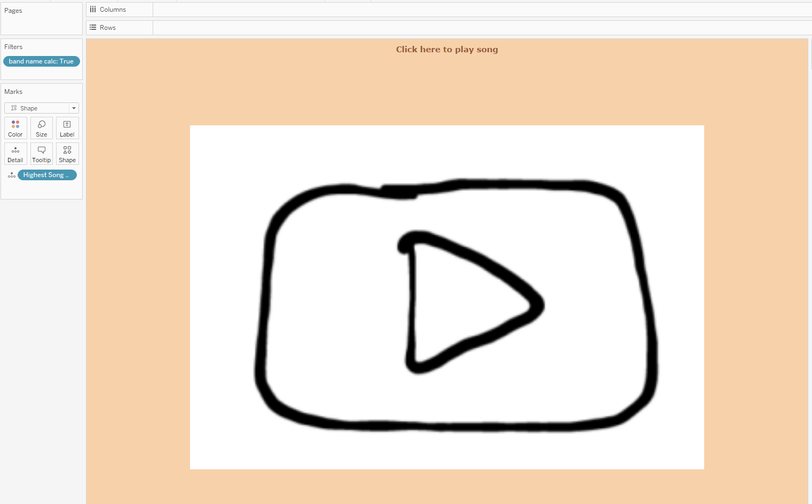812x504 pixels.
Task: Open the Detail marks card button
Action: [15, 154]
